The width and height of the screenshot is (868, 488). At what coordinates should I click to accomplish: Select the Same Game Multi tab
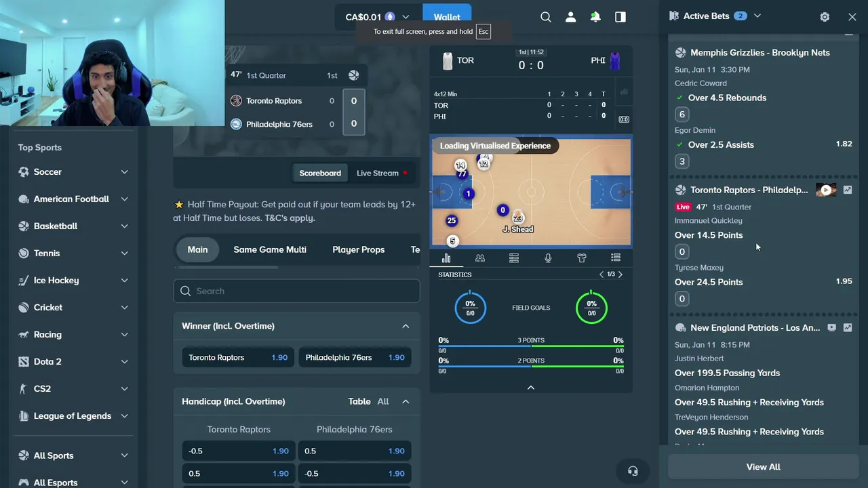point(270,249)
